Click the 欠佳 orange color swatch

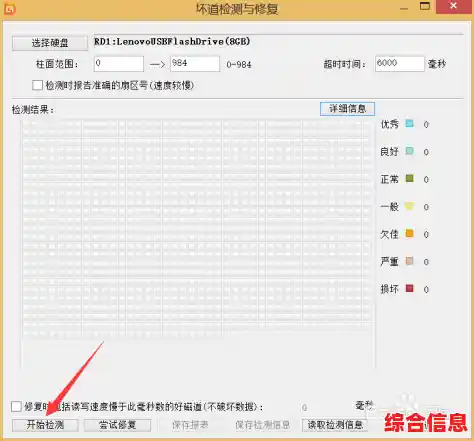[x=410, y=233]
